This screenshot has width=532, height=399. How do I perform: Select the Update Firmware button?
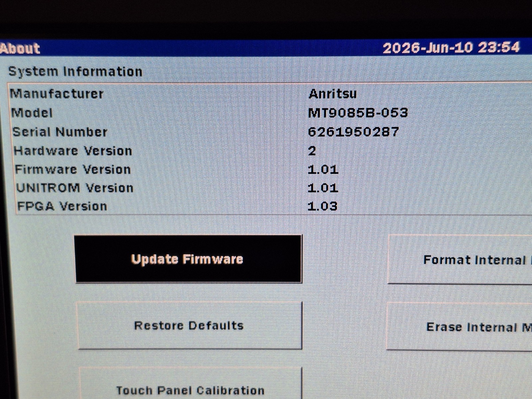coord(189,259)
